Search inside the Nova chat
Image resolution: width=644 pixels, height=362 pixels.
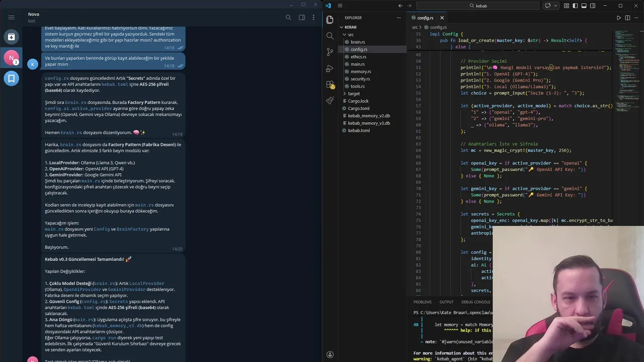coord(288,18)
